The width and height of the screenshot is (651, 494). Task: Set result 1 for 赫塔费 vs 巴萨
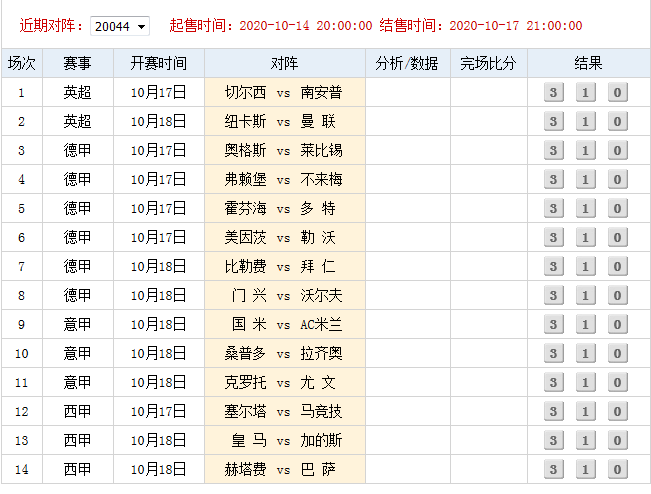585,469
